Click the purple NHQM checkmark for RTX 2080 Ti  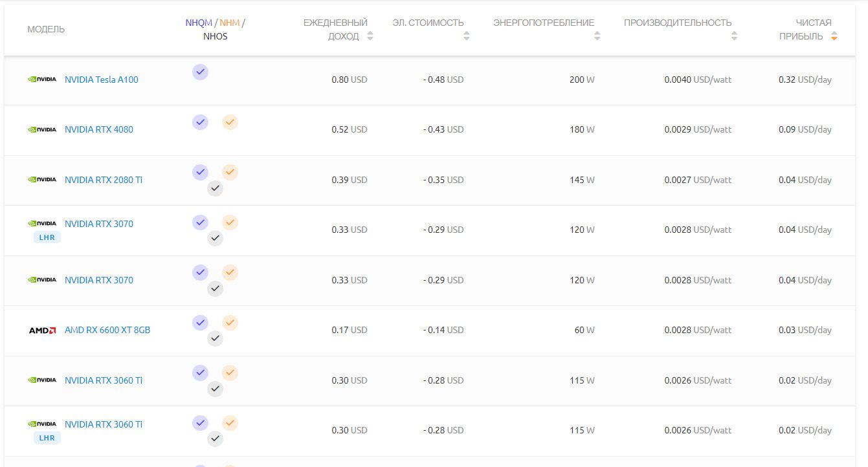(201, 172)
